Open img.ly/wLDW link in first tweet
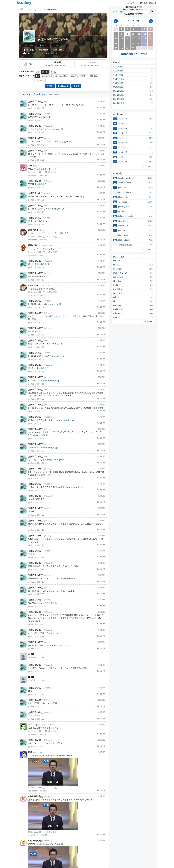 click(78, 105)
